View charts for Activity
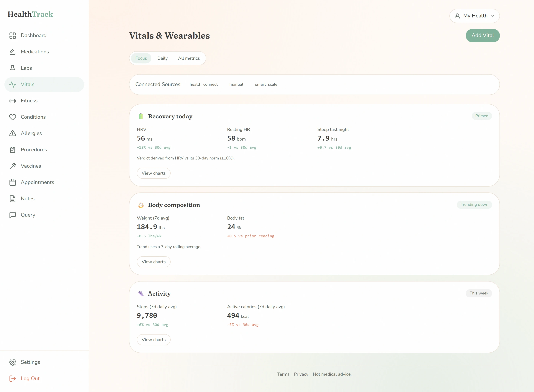534x392 pixels. (154, 340)
